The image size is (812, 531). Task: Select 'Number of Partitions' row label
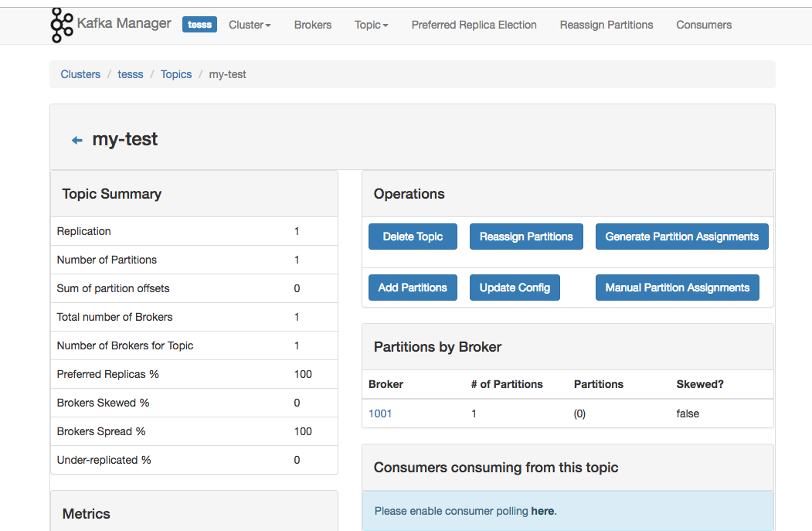pos(107,260)
